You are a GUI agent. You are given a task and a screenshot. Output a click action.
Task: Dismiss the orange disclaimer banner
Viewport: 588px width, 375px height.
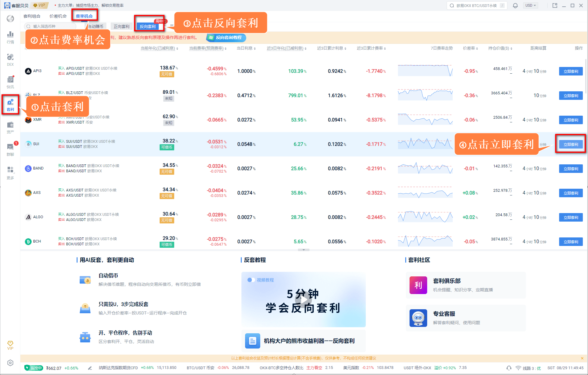(x=582, y=358)
